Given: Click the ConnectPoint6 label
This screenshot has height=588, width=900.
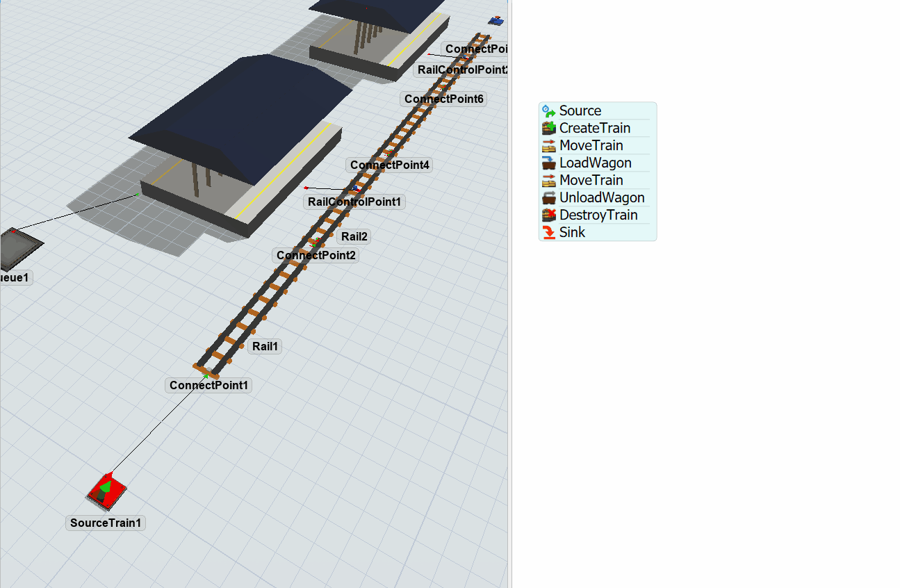Looking at the screenshot, I should click(443, 99).
